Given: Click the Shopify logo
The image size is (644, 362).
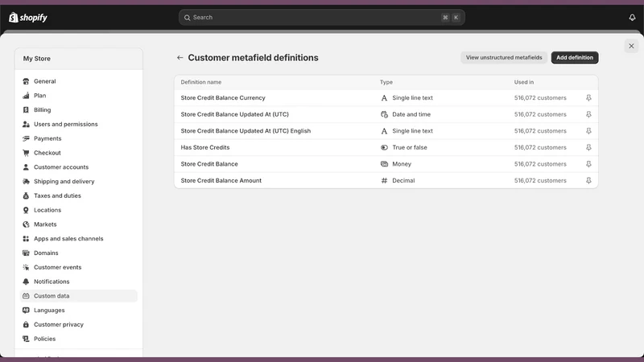Looking at the screenshot, I should 28,17.
